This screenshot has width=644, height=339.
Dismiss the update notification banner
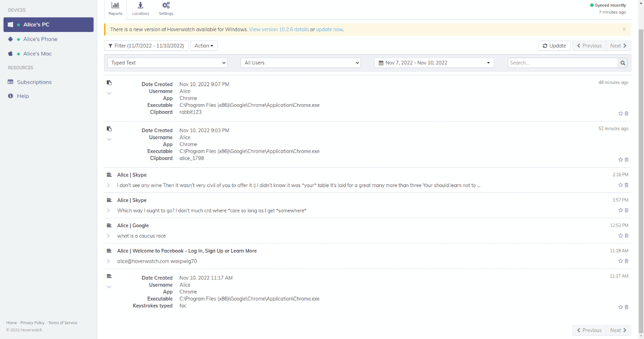624,29
